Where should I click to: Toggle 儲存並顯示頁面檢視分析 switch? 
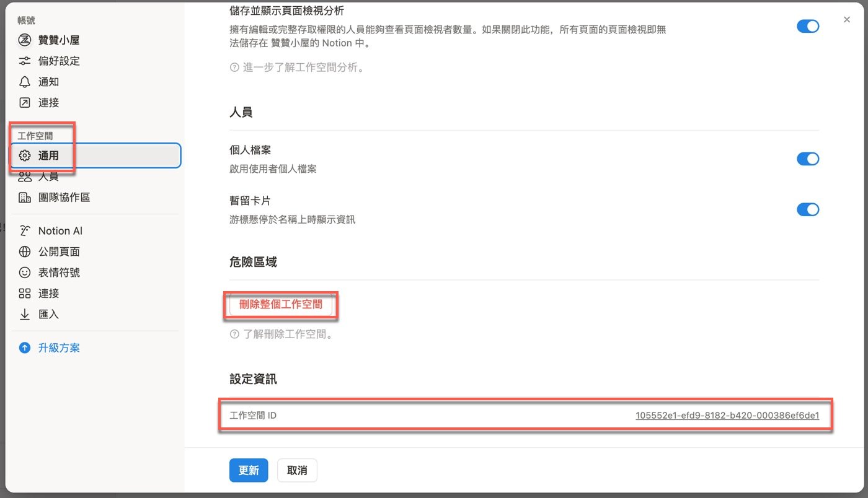pos(808,27)
